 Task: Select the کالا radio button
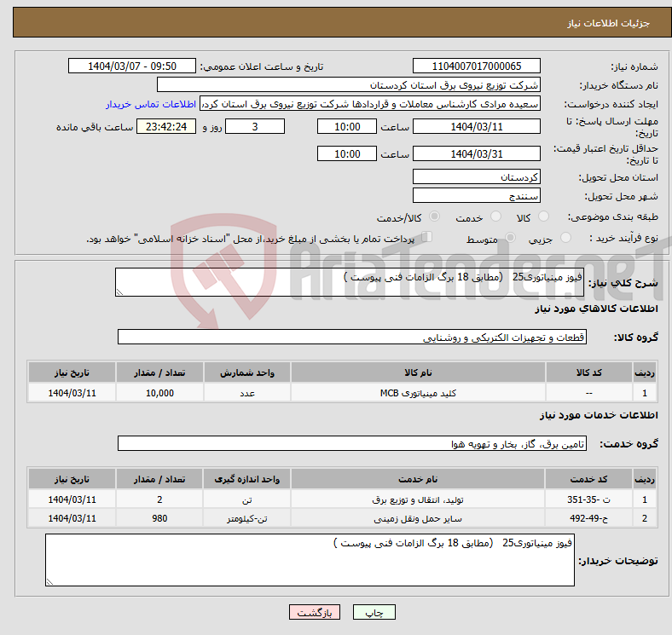[x=543, y=216]
